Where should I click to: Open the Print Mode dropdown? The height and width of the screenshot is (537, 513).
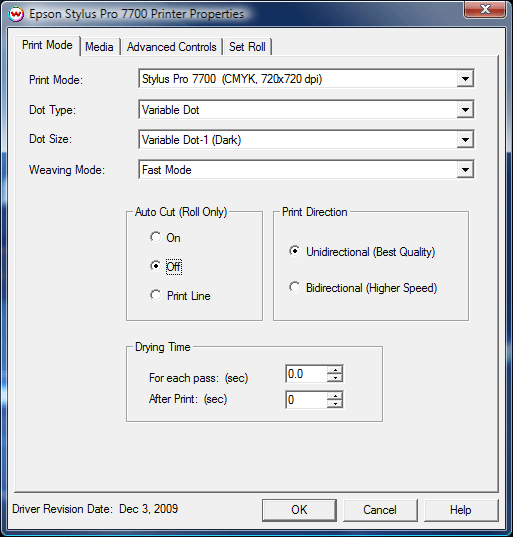click(x=465, y=79)
